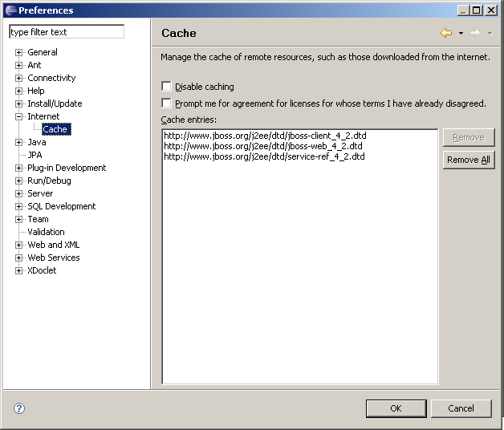Open XDoclet preferences
Screen dimensions: 504x430
[42, 270]
